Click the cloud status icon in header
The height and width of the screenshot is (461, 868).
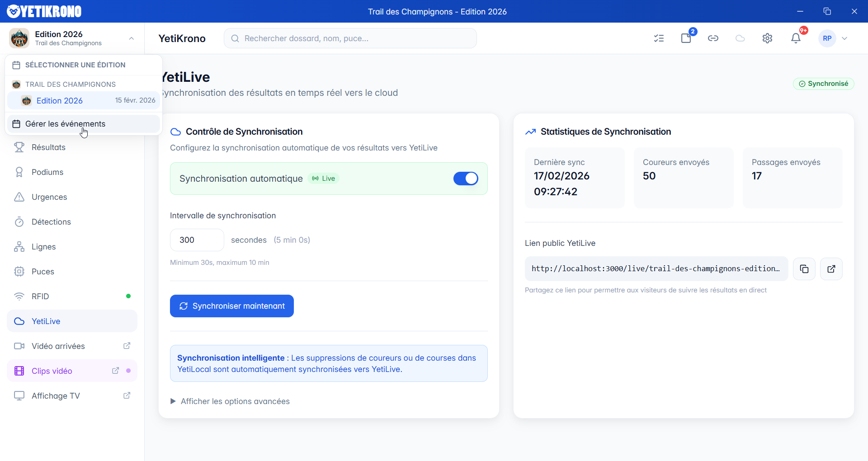[740, 38]
